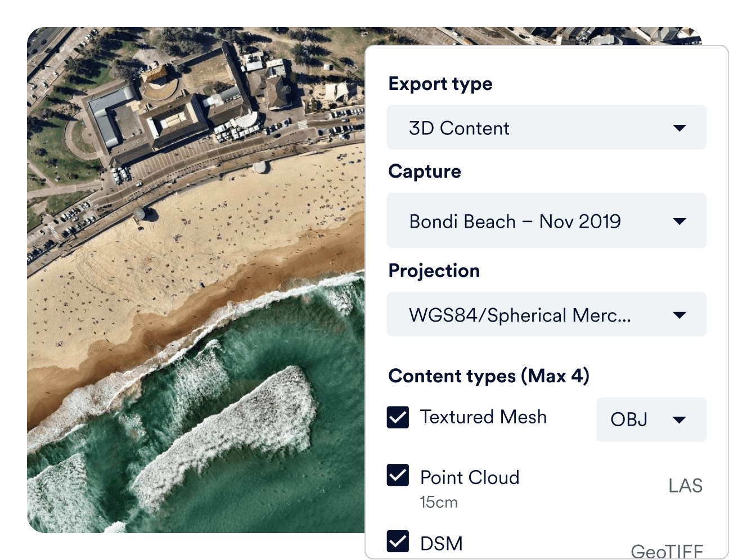Disable the Point Cloud export option
Viewport: 729px width, 560px height.
point(398,476)
